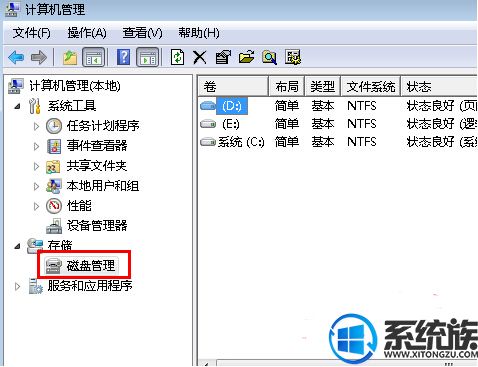Sort by the 布局 column header
This screenshot has height=367, width=478.
(x=287, y=87)
